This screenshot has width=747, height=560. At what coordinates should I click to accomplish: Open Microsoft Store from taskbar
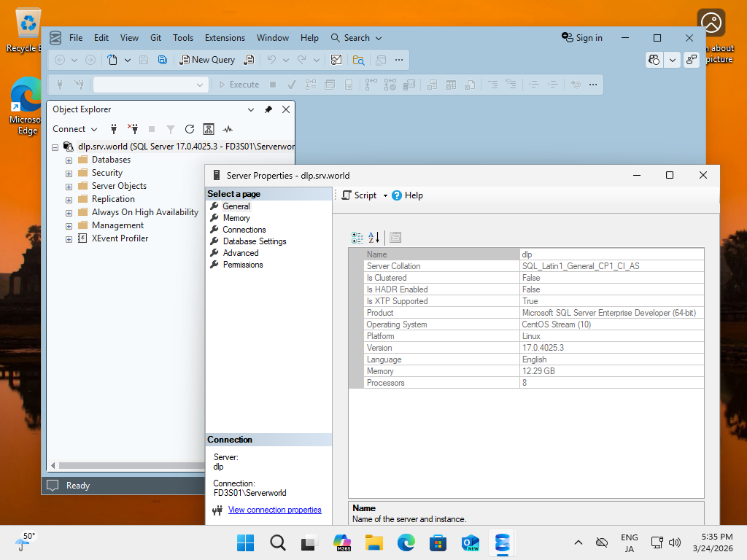pyautogui.click(x=438, y=542)
